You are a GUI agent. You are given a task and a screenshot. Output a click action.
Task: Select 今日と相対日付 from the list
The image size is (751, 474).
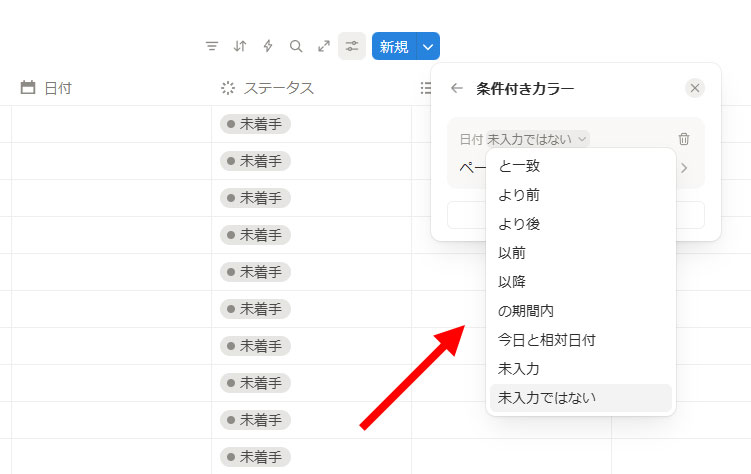(x=547, y=340)
